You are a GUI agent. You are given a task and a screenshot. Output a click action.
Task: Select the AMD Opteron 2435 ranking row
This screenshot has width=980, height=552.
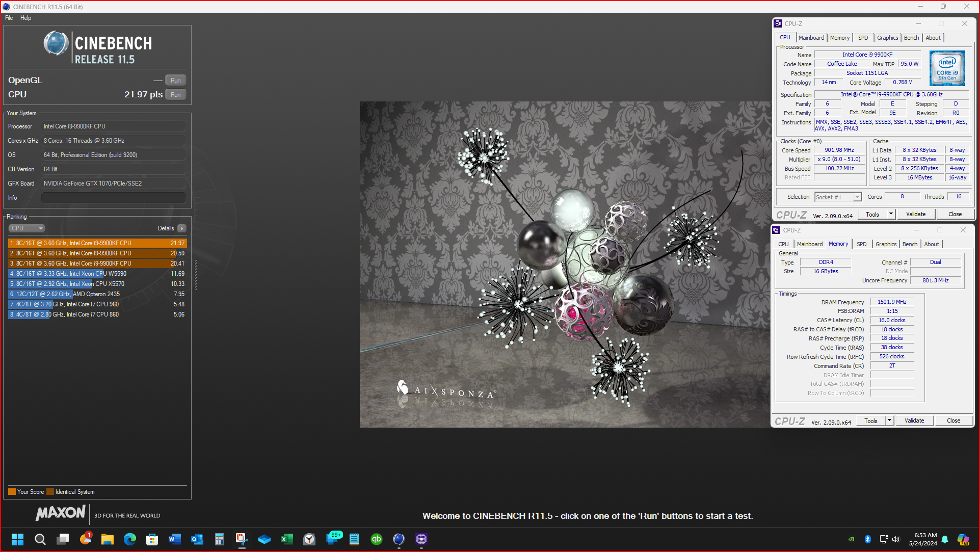pyautogui.click(x=97, y=294)
